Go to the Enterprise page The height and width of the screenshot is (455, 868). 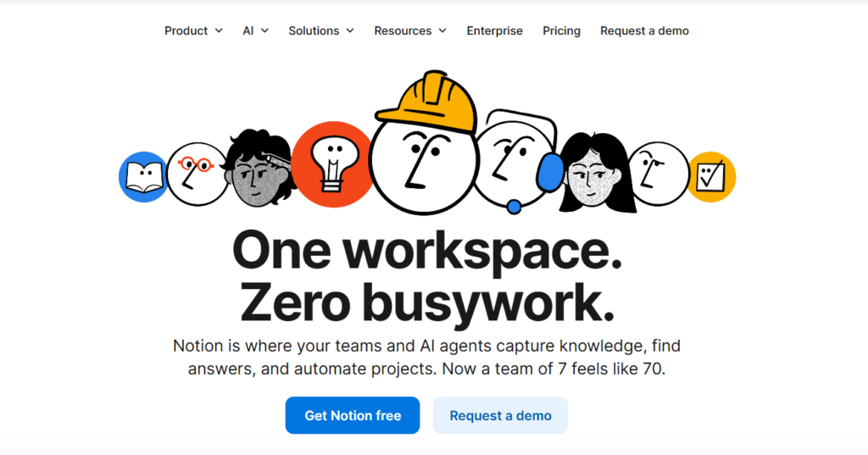pyautogui.click(x=494, y=31)
